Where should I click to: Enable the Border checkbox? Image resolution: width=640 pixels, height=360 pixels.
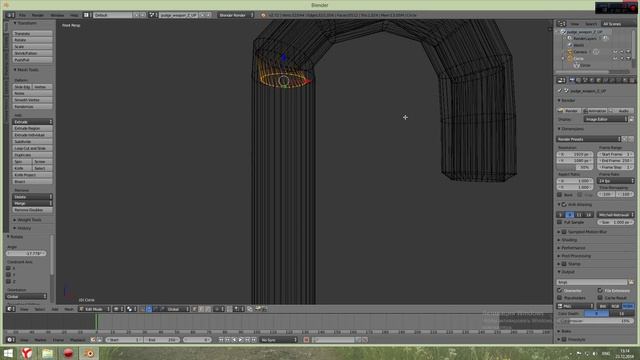[x=560, y=195]
